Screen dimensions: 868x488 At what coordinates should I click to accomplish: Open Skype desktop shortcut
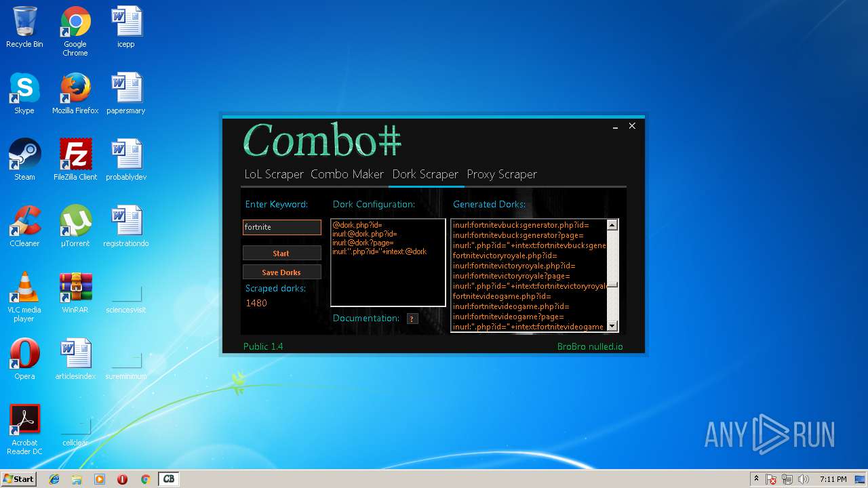[24, 94]
